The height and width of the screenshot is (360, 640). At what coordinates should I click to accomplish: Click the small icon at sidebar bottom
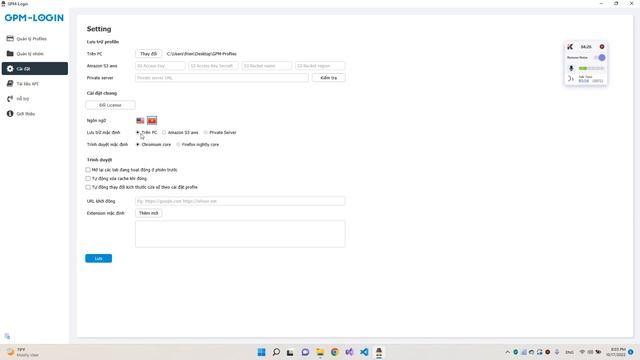click(x=7, y=336)
